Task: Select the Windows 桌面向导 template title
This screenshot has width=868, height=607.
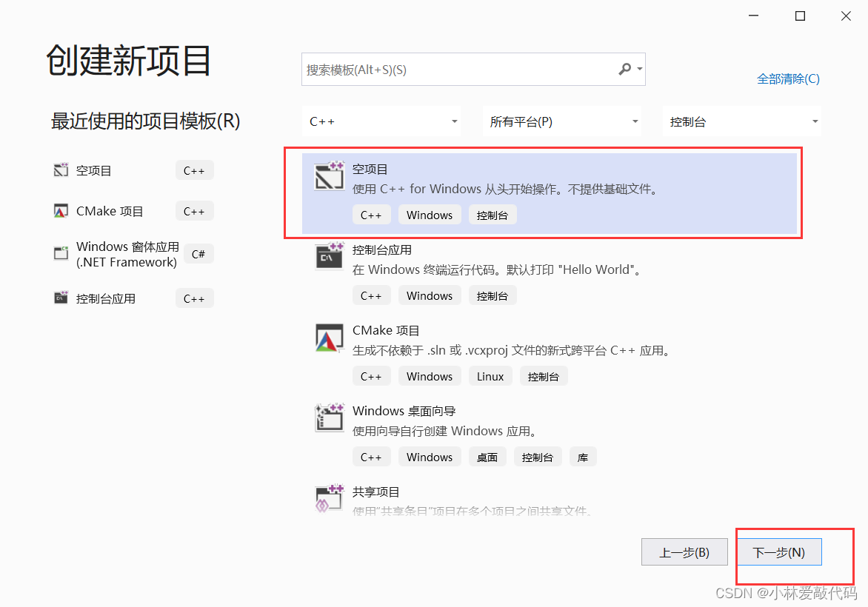Action: click(x=404, y=411)
